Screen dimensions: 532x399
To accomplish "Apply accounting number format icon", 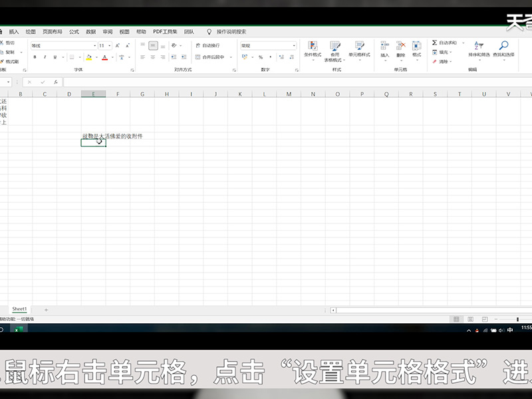I will click(x=245, y=57).
